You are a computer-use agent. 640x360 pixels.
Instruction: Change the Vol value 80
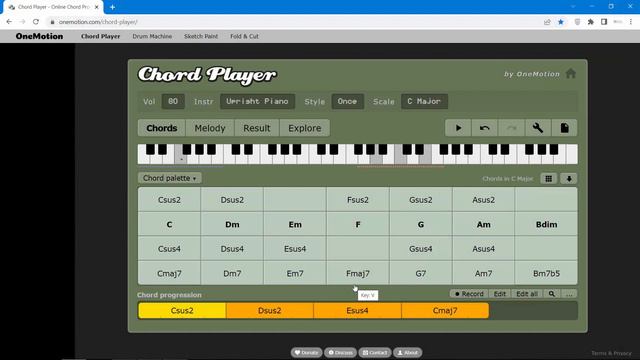pyautogui.click(x=173, y=101)
